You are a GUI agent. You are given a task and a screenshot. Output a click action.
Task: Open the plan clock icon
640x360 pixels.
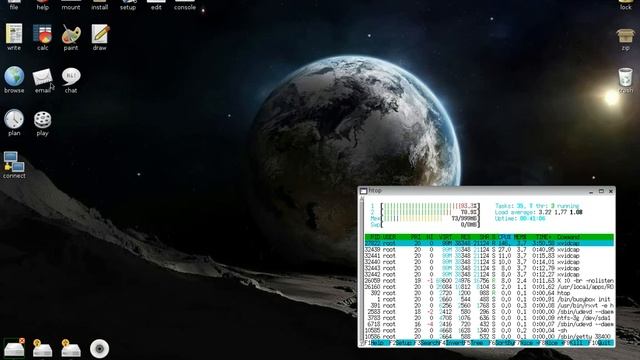(x=14, y=122)
